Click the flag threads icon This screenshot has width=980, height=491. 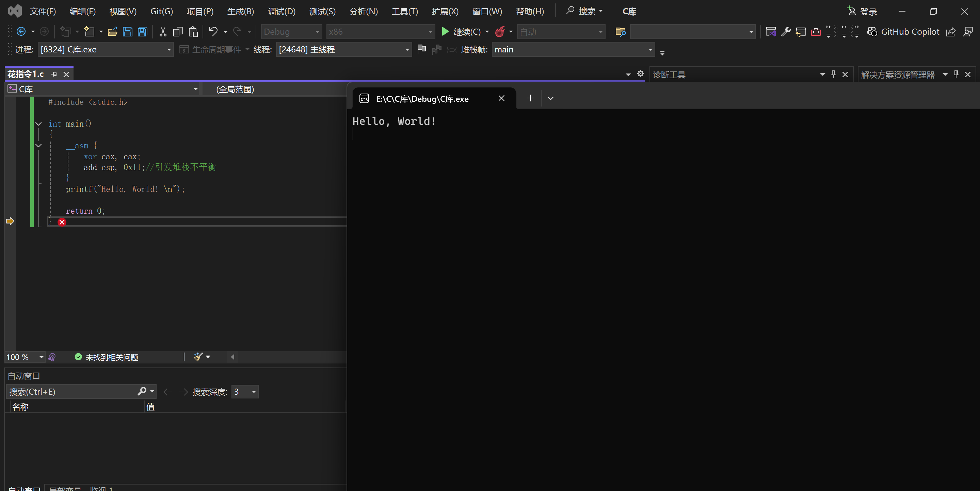point(421,49)
